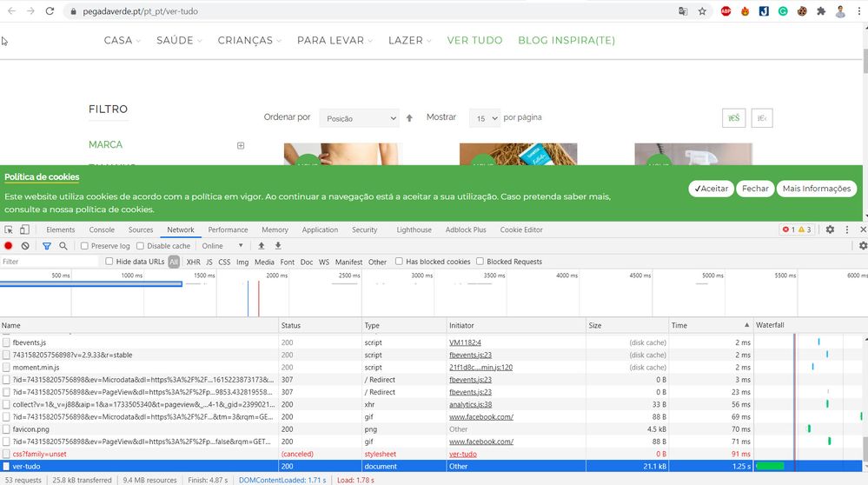The image size is (868, 485).
Task: Toggle the device toolbar icon
Action: (x=24, y=229)
